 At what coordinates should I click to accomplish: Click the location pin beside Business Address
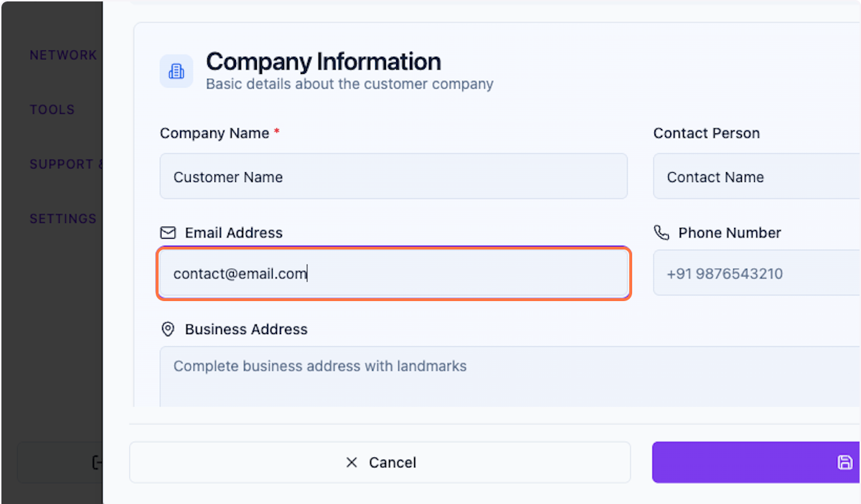[x=167, y=328]
